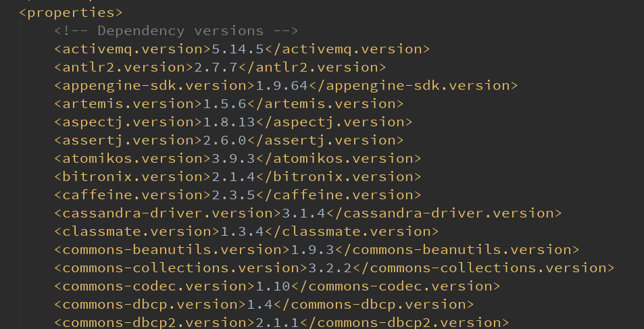
Task: Click the opening appengine-sdk.version tag
Action: [x=155, y=85]
